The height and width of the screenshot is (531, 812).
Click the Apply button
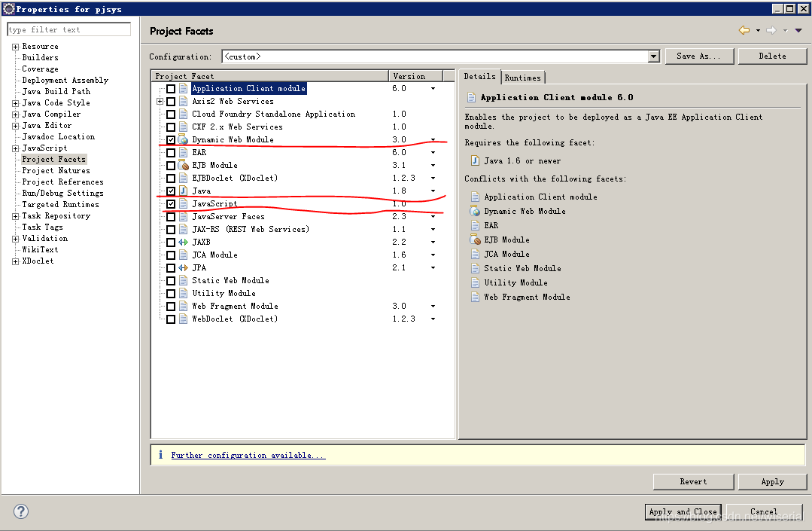pyautogui.click(x=772, y=481)
